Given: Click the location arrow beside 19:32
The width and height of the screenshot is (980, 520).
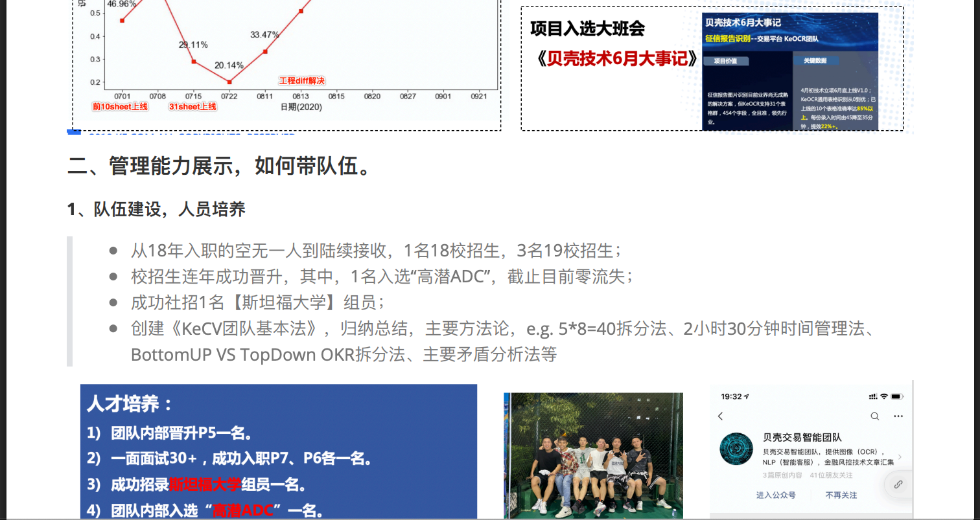Looking at the screenshot, I should (745, 397).
